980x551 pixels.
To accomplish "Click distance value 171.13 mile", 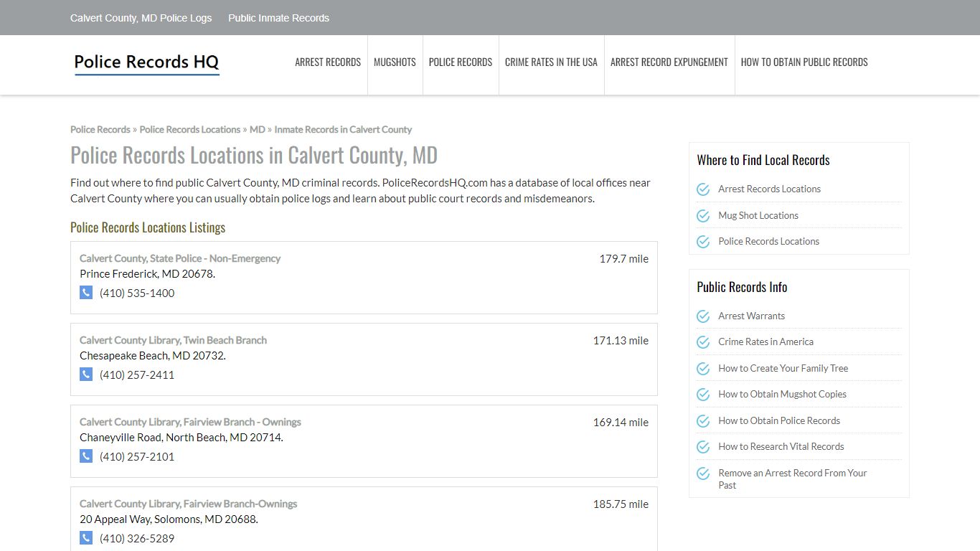I will [x=621, y=340].
